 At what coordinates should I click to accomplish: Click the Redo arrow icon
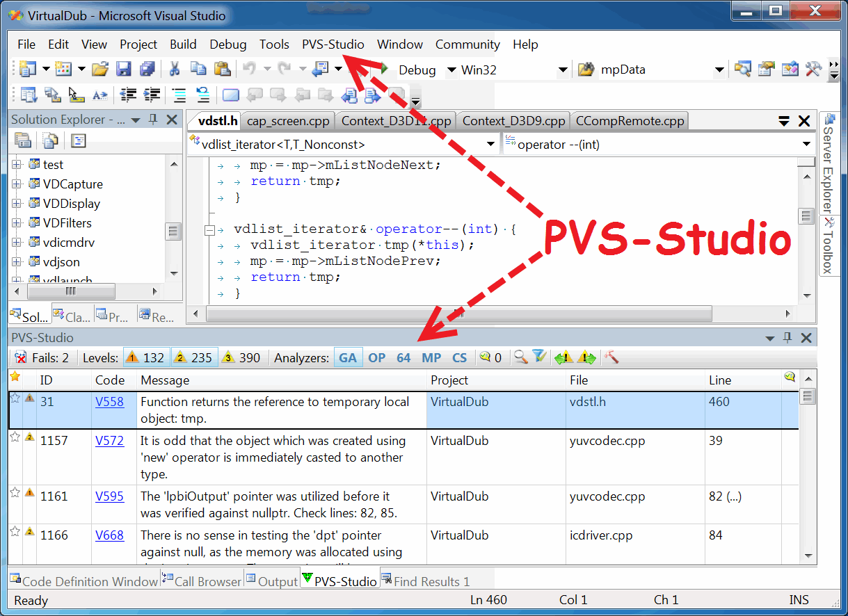[285, 69]
